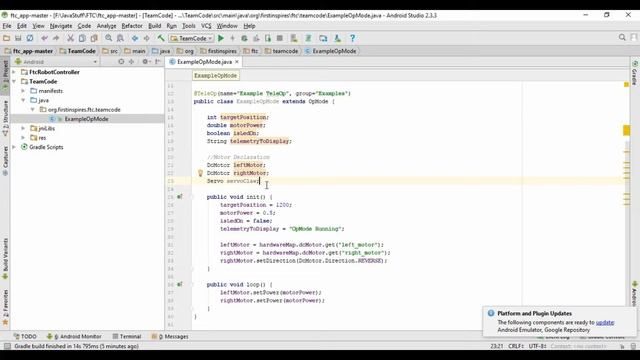
Task: Click the Cut scissors icon
Action: coord(70,38)
